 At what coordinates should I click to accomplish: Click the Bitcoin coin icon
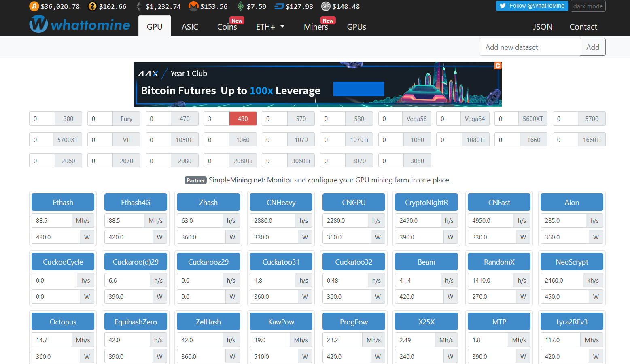(x=34, y=6)
